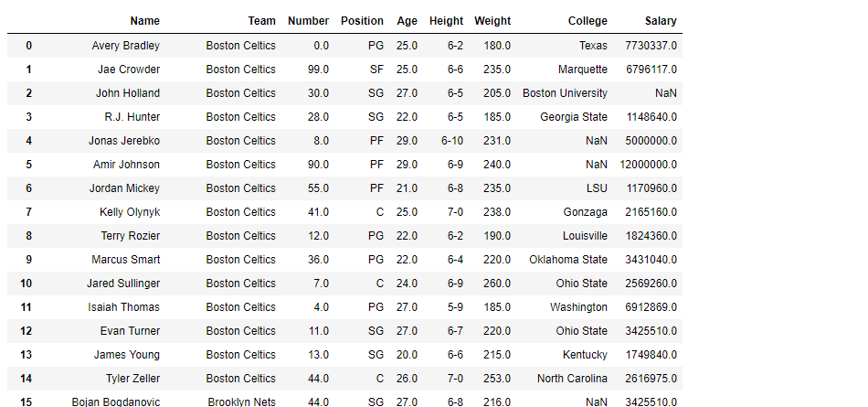Select row index 5
The width and height of the screenshot is (868, 407).
point(28,165)
